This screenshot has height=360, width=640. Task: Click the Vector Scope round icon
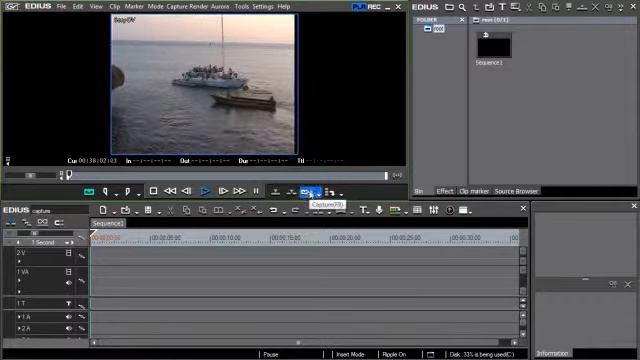pyautogui.click(x=450, y=210)
